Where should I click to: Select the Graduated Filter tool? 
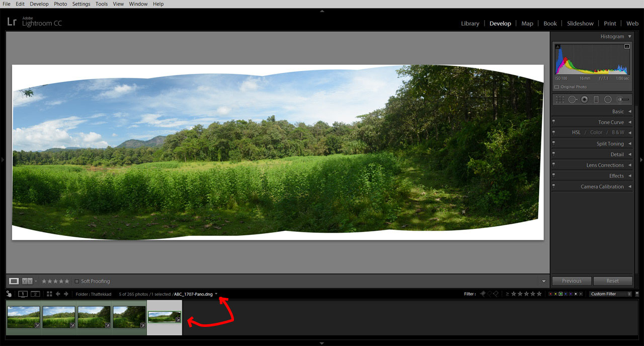pos(596,100)
